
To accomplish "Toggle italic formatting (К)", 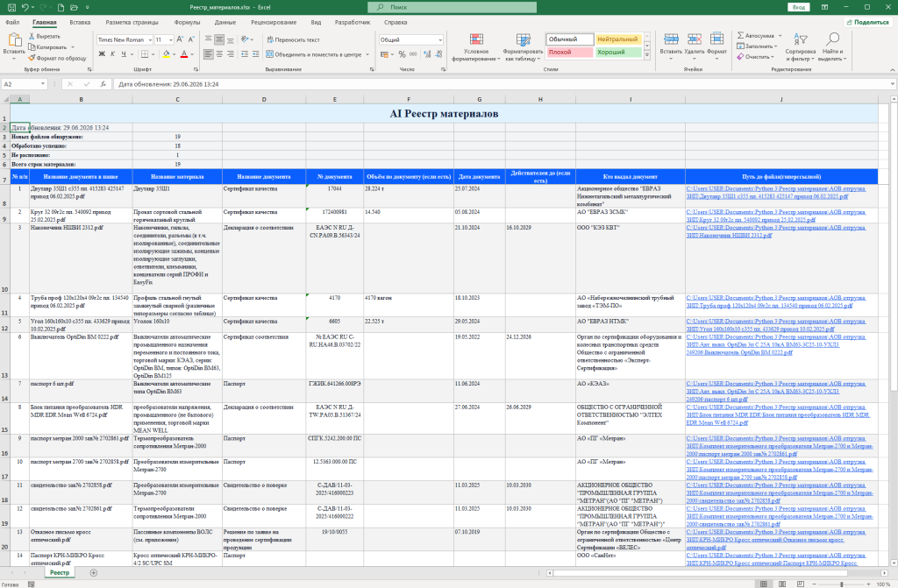I will pos(112,53).
